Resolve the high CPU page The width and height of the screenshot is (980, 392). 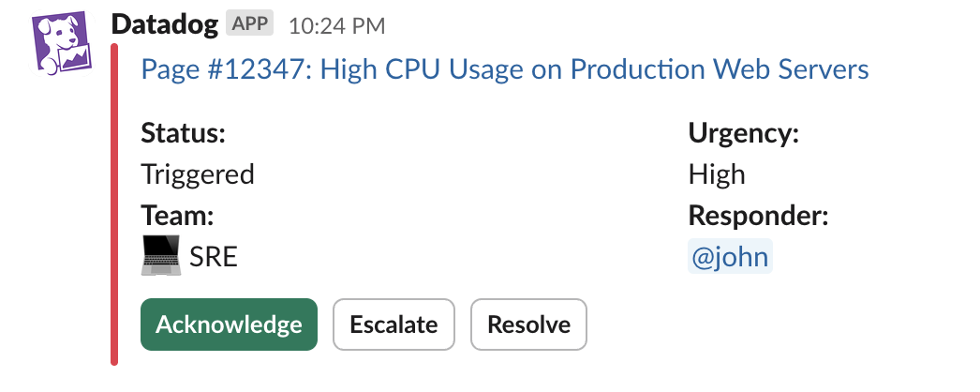click(x=528, y=324)
